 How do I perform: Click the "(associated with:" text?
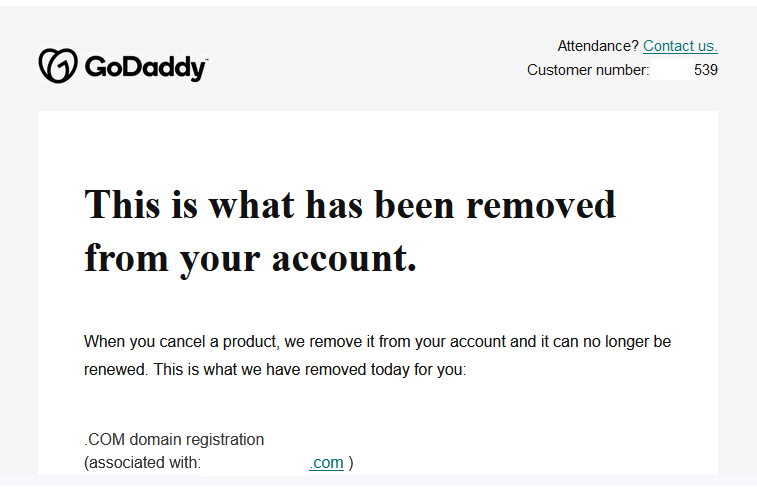pos(143,463)
